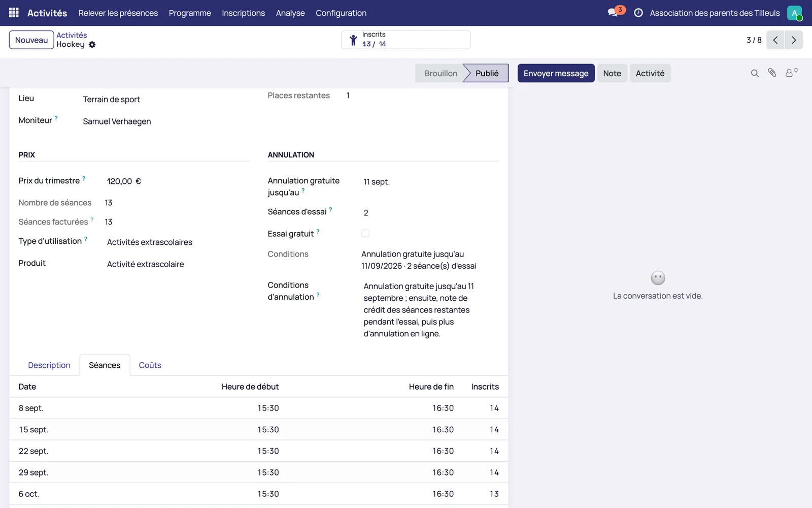Open the Hockey gear actions icon
The width and height of the screenshot is (812, 508).
pyautogui.click(x=92, y=45)
